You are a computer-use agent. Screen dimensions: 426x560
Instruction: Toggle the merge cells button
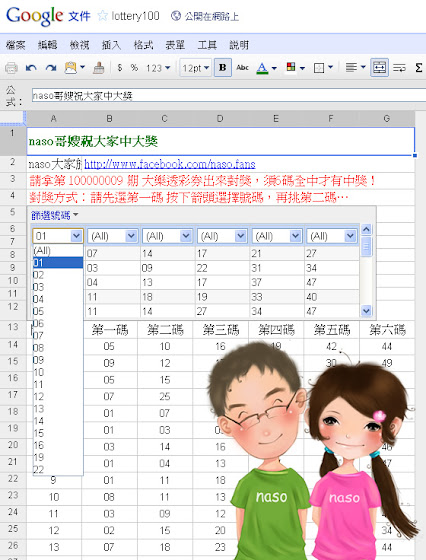(379, 68)
